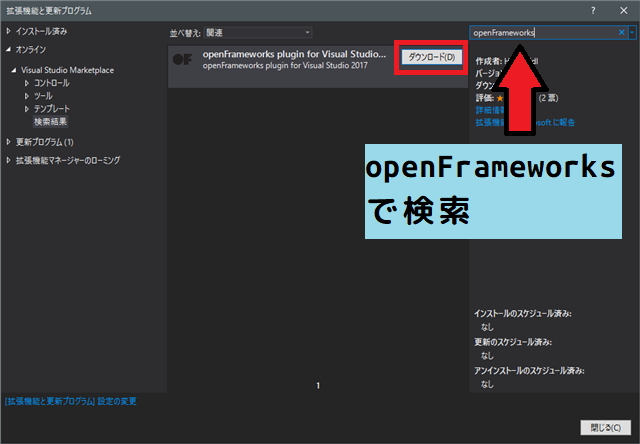Expand the ツール category arrow
Image resolution: width=640 pixels, height=444 pixels.
tap(27, 96)
